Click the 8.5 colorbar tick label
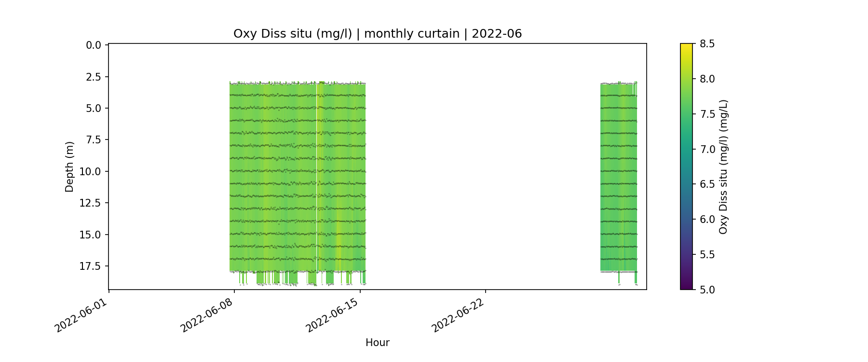 (707, 44)
